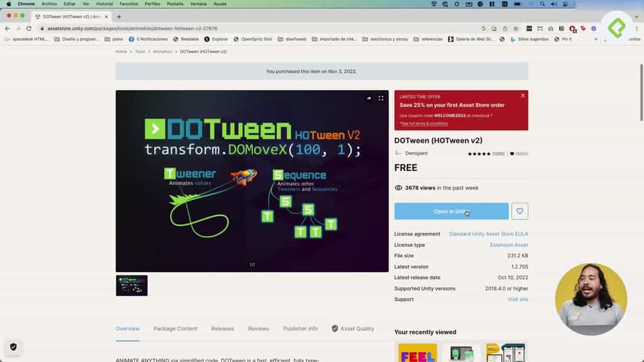644x362 pixels.
Task: Open the Sitios sugeridos bookmark
Action: point(530,39)
